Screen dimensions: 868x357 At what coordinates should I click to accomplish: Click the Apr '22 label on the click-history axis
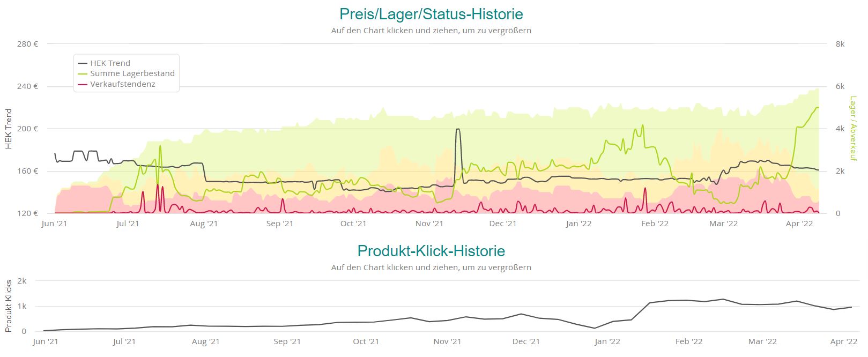843,341
